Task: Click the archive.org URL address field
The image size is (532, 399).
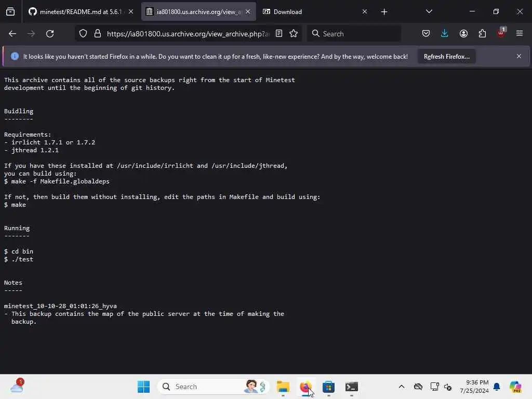Action: pyautogui.click(x=188, y=34)
